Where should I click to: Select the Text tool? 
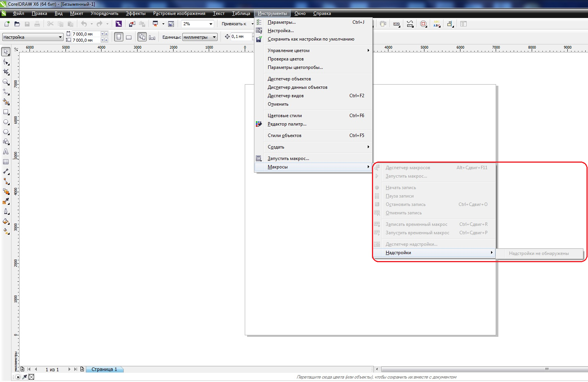[6, 152]
